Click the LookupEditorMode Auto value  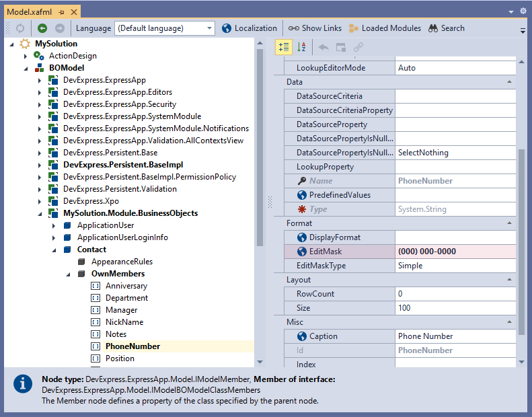coord(455,68)
